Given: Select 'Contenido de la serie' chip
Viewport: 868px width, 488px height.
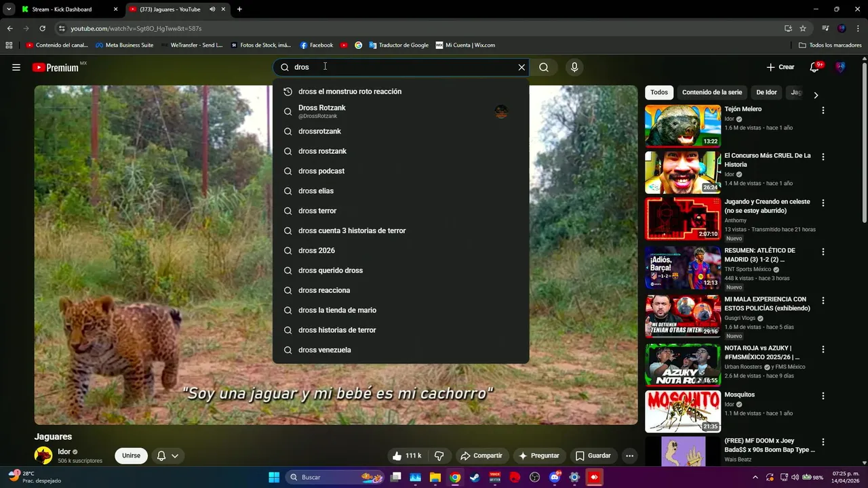Looking at the screenshot, I should point(712,92).
